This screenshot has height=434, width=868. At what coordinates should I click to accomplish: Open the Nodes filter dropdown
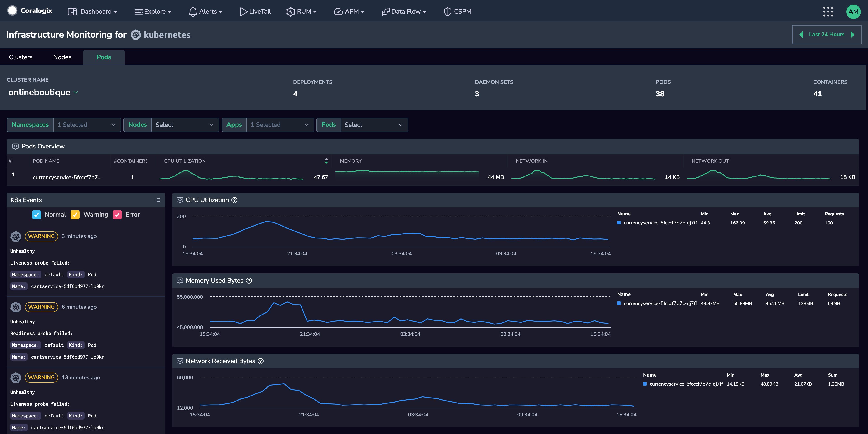185,125
